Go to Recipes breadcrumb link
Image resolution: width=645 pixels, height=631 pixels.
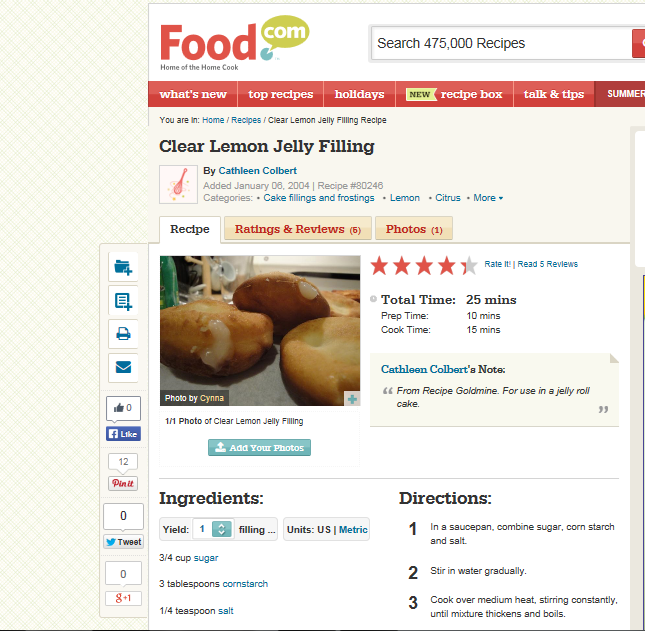click(246, 120)
